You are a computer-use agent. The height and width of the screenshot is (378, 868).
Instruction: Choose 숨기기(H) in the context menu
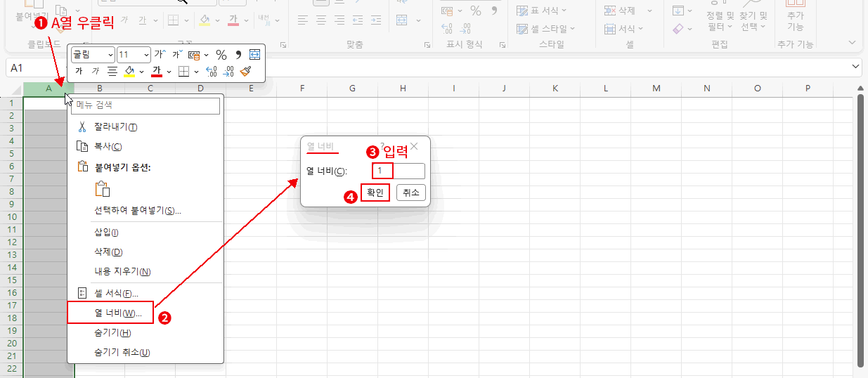coord(112,332)
